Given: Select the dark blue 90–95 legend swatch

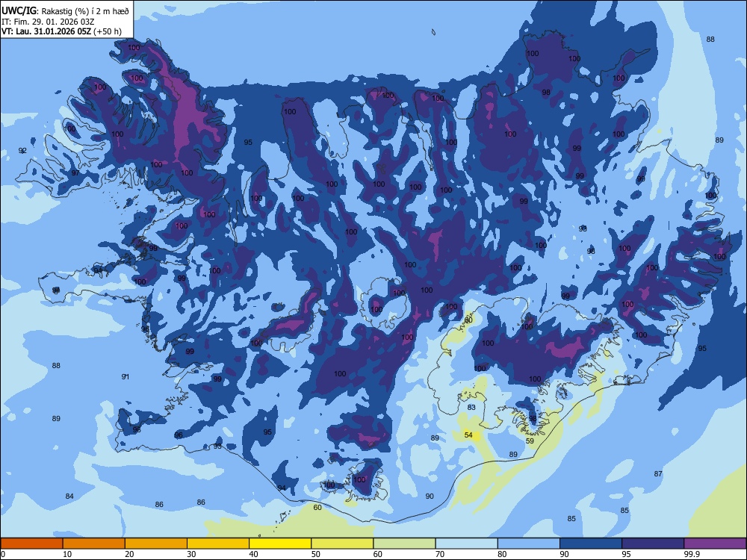Looking at the screenshot, I should (591, 544).
